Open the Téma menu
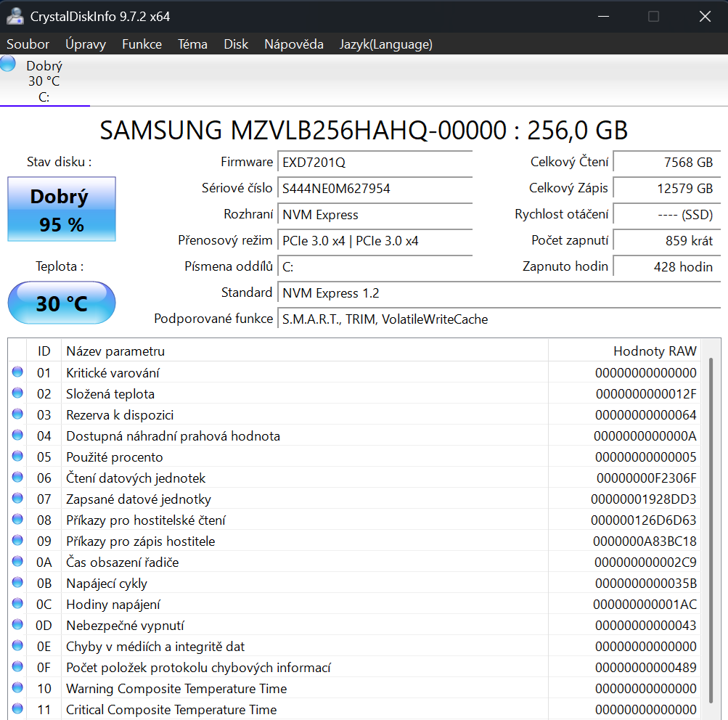Image resolution: width=728 pixels, height=720 pixels. (192, 44)
